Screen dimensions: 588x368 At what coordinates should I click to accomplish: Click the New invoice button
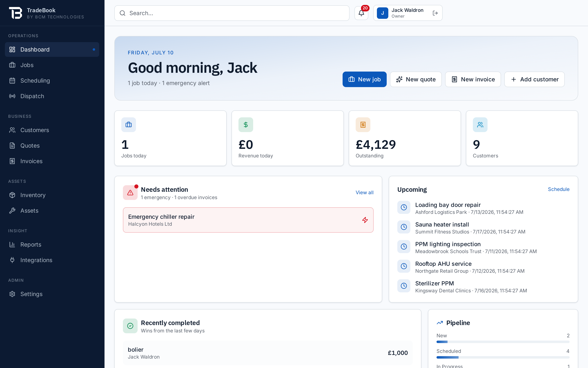[473, 79]
